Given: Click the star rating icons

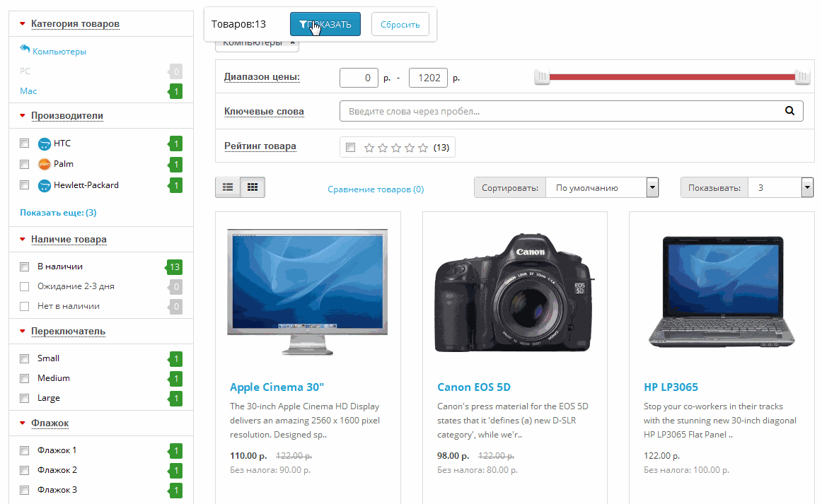Looking at the screenshot, I should coord(396,148).
